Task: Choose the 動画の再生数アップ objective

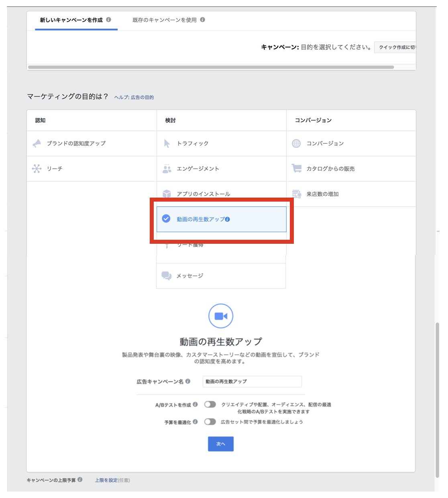Action: [222, 219]
